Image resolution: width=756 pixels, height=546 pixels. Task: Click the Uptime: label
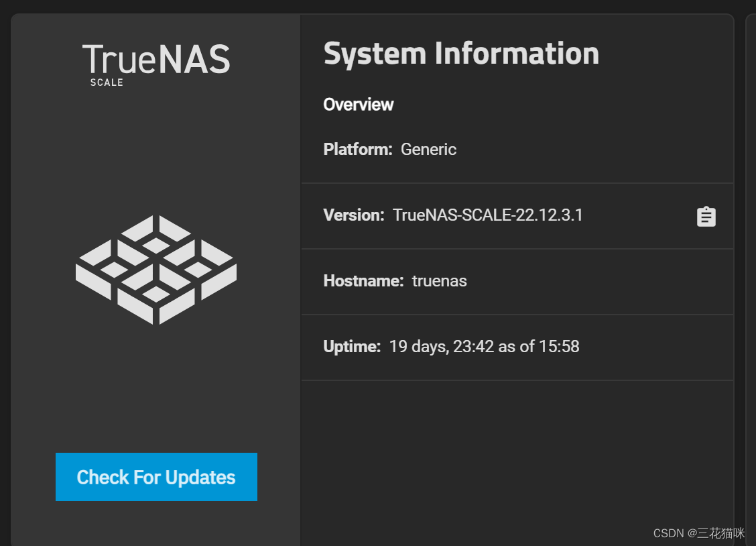pos(352,347)
